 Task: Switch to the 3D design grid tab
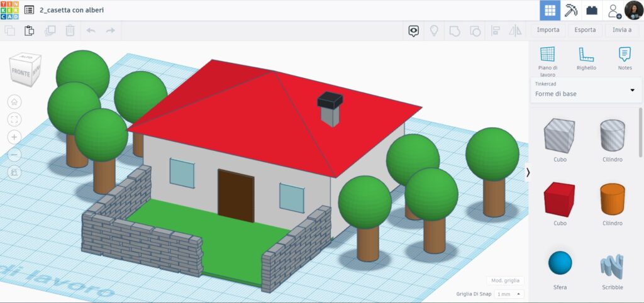coord(550,10)
